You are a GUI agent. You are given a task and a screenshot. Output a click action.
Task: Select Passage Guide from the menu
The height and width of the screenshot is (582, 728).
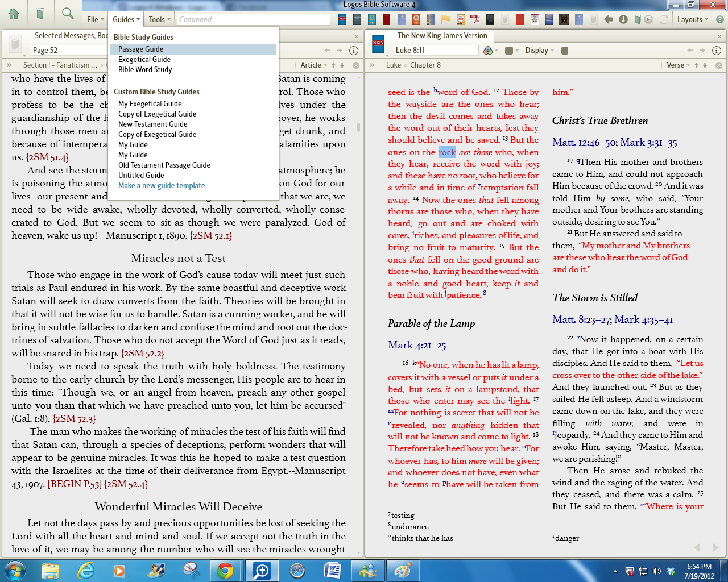[x=193, y=49]
